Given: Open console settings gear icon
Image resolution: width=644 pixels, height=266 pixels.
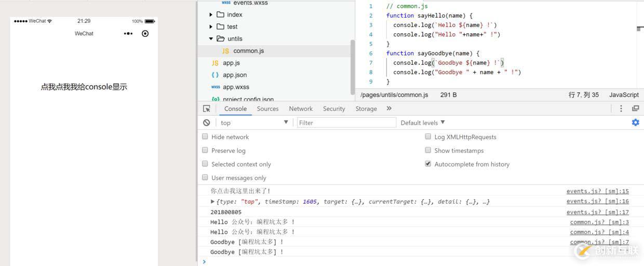Looking at the screenshot, I should [x=635, y=123].
